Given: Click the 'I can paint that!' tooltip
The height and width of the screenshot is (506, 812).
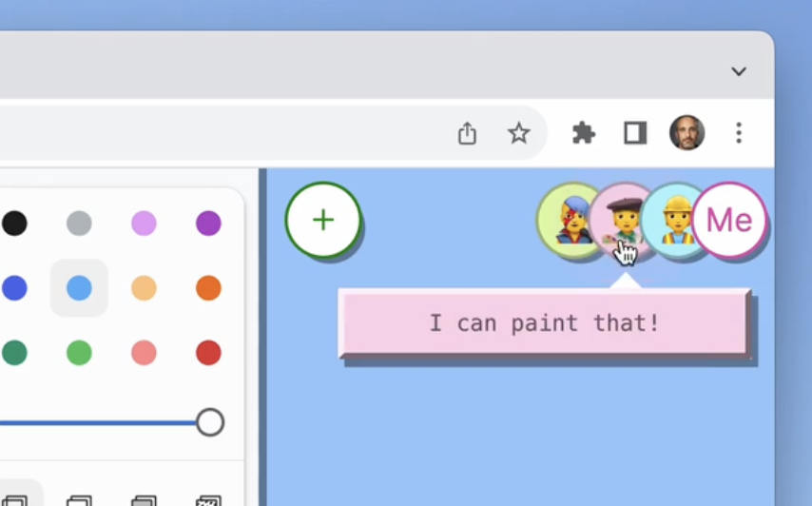Looking at the screenshot, I should click(x=544, y=323).
